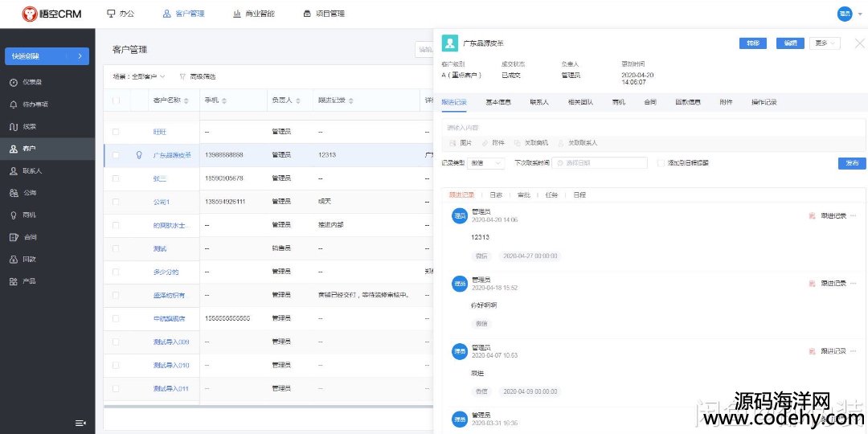The height and width of the screenshot is (434, 868).
Task: Tick the select-all checkbox in table header
Action: [x=117, y=100]
